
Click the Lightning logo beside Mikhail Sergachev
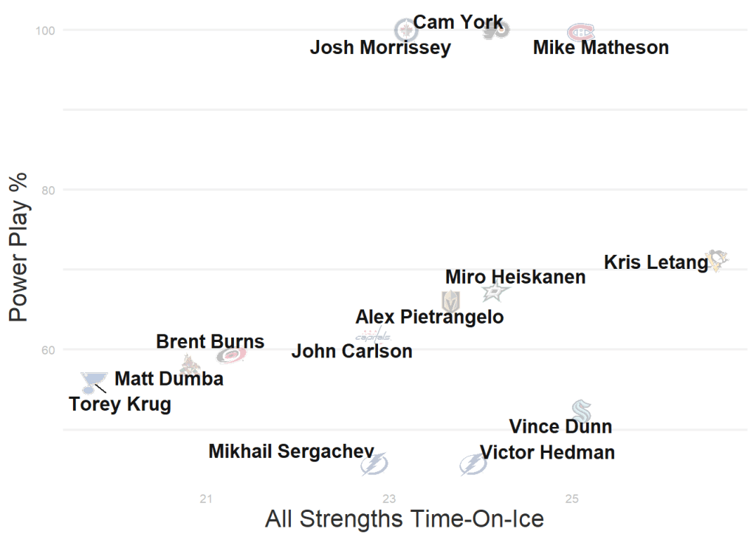click(x=374, y=465)
